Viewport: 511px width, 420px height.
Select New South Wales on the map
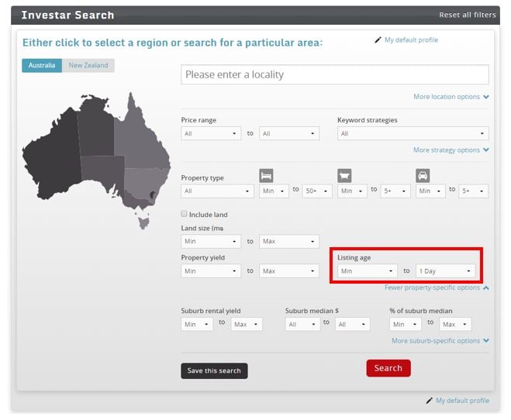coord(142,182)
